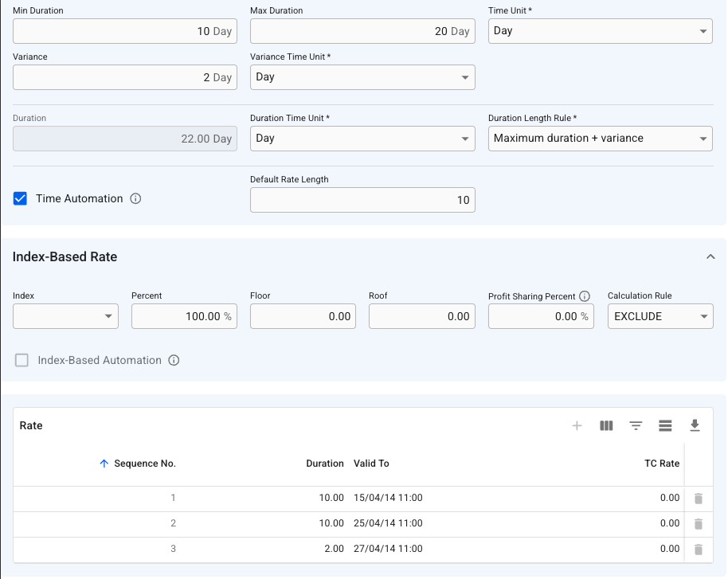Click the add rate plus icon
Viewport: 728px width, 579px height.
point(577,426)
